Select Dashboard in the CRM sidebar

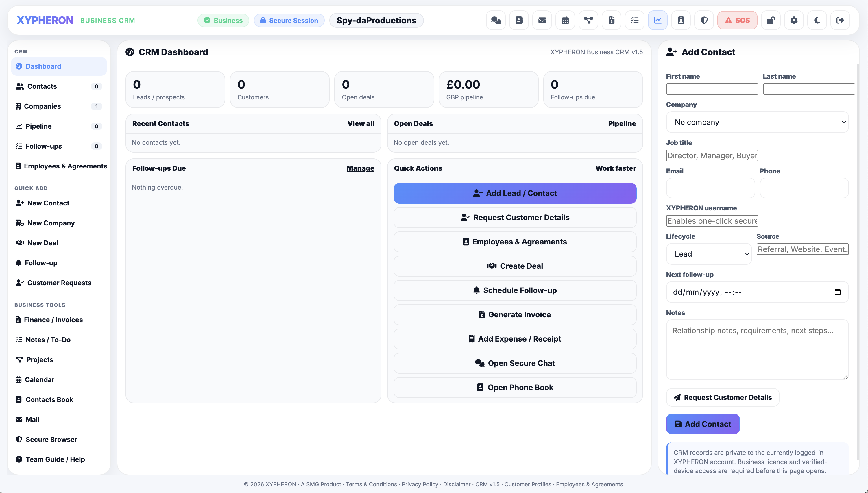pos(59,66)
